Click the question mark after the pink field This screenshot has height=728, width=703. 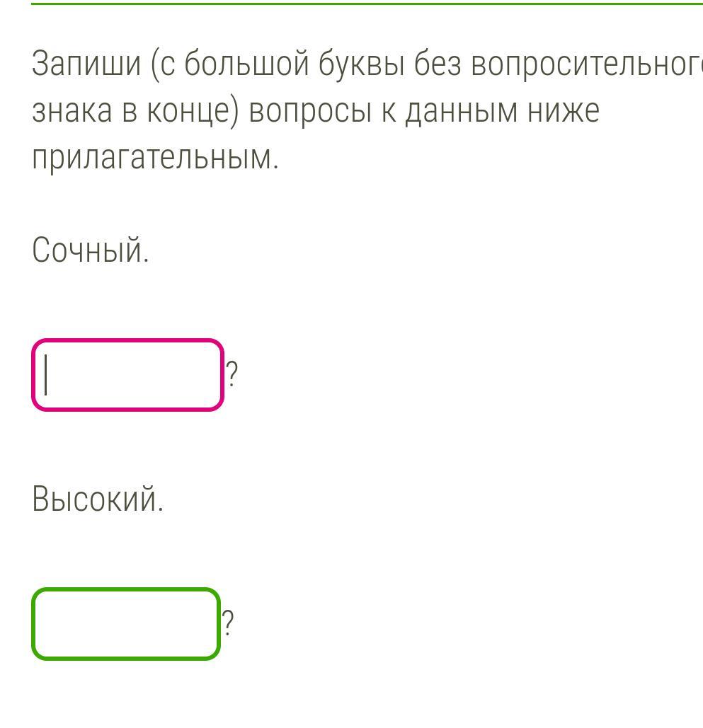tap(232, 374)
